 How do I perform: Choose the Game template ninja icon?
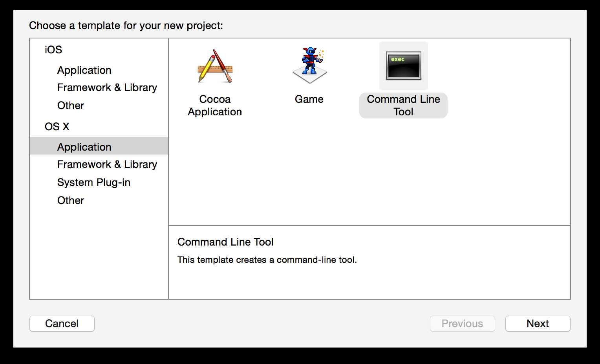(309, 66)
